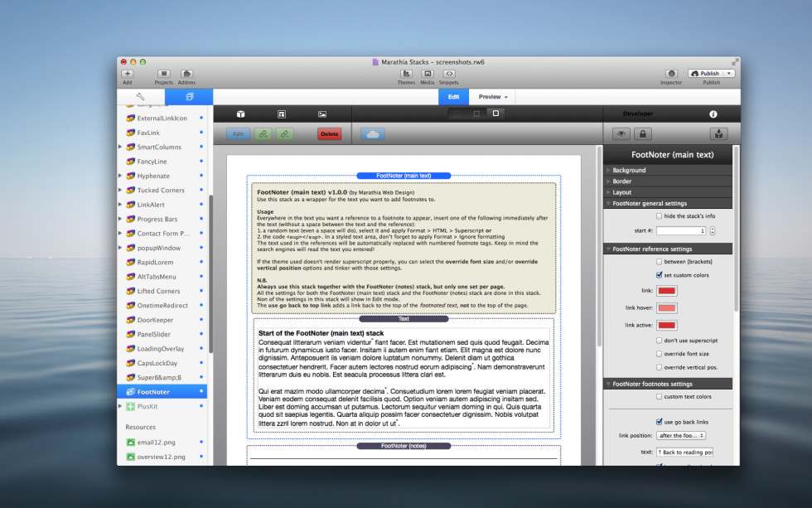Click the email12.png resource icon
The height and width of the screenshot is (508, 812).
(131, 443)
